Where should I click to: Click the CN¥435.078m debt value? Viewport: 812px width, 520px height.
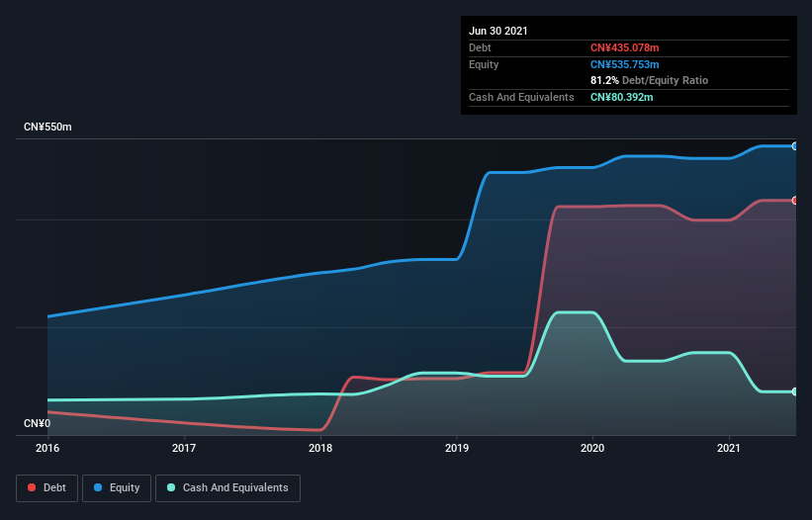[624, 47]
